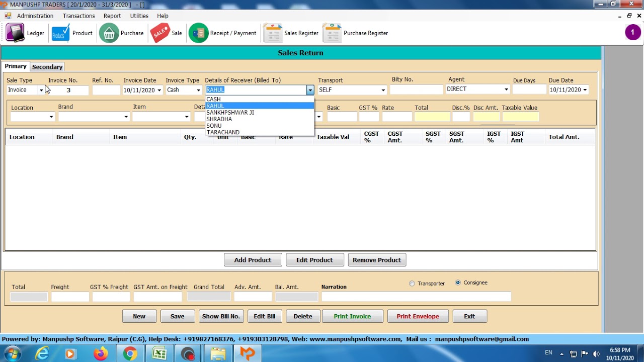Select the Transporter radio button
Viewport: 644px width, 362px height.
[x=412, y=284]
